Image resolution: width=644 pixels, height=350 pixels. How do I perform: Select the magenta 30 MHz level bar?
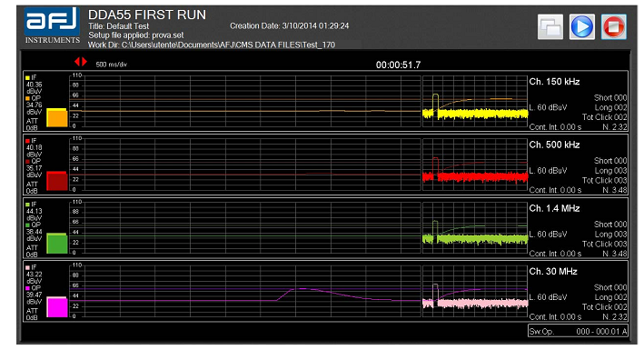[x=57, y=306]
